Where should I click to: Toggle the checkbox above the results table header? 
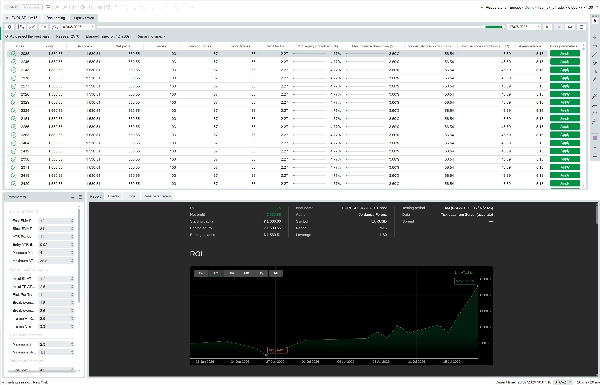point(7,37)
